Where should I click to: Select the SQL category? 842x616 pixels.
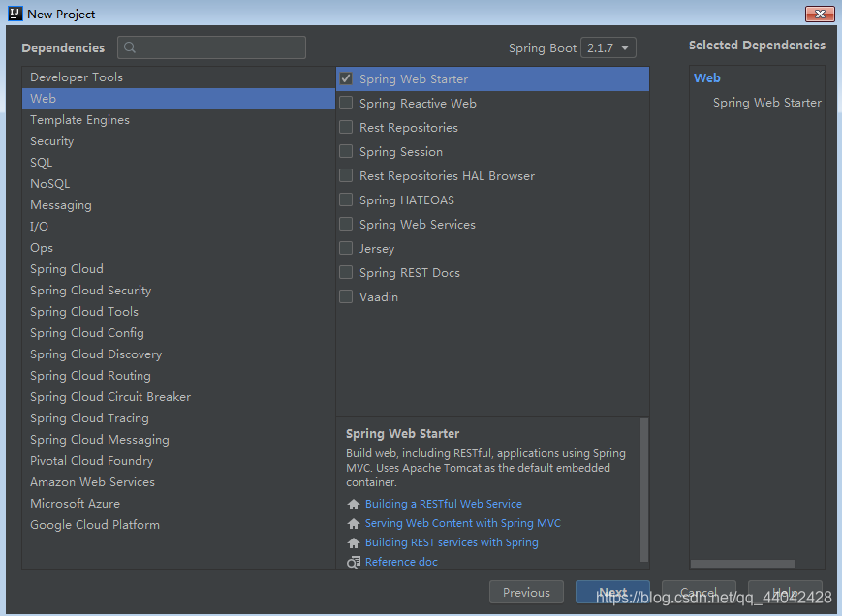(178, 163)
